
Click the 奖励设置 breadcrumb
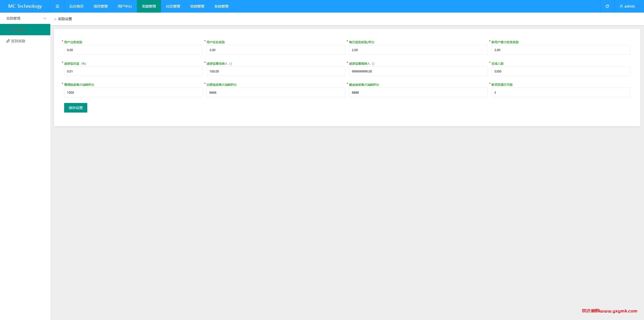[65, 19]
